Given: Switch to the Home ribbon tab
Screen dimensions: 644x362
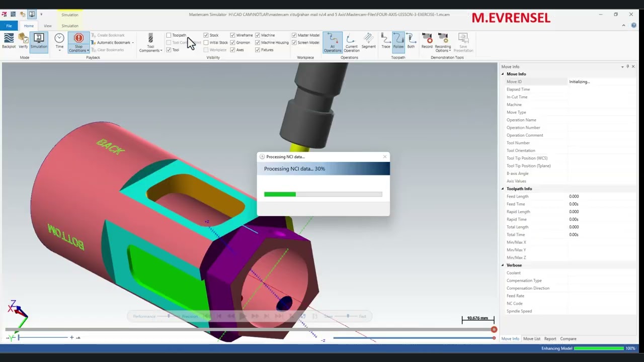Looking at the screenshot, I should point(29,26).
